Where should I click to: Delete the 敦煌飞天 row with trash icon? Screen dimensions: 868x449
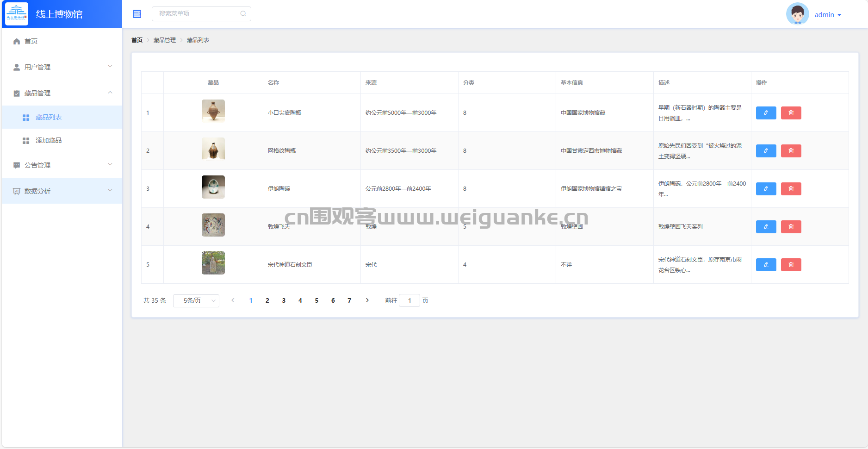click(791, 227)
